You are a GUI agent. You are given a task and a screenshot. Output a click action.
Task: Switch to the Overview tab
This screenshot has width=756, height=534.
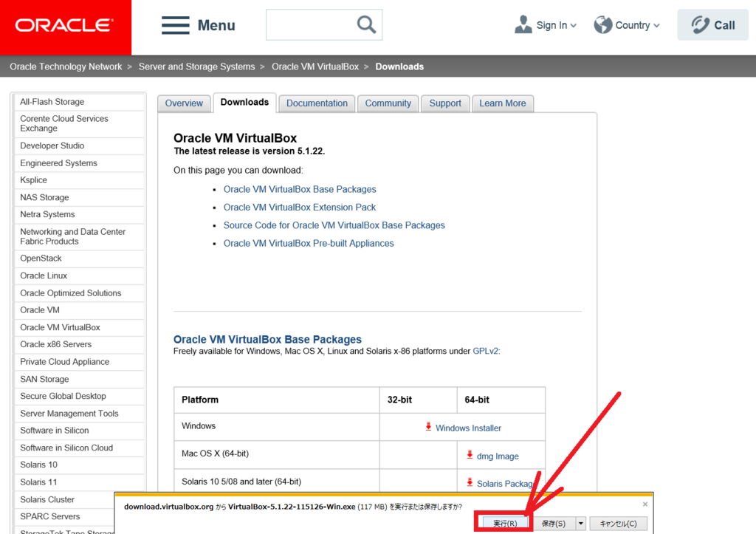pyautogui.click(x=184, y=103)
